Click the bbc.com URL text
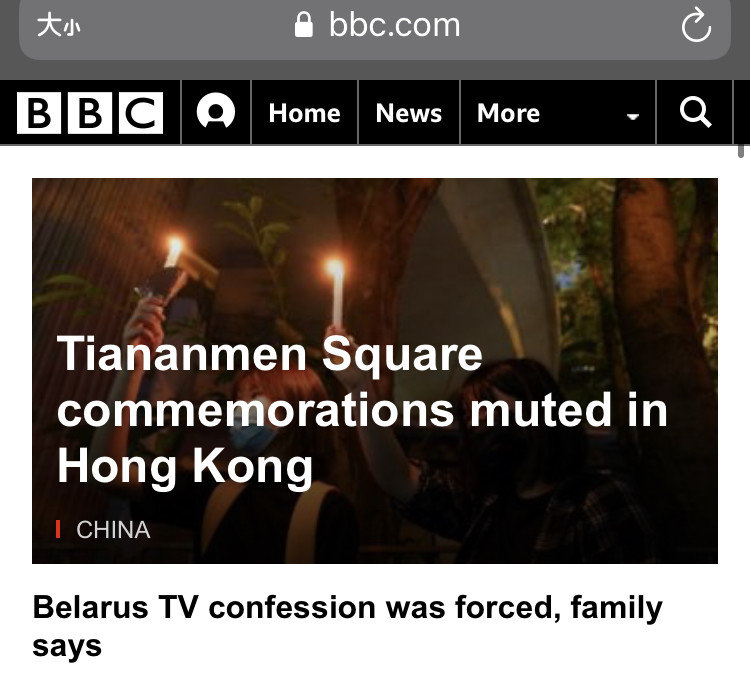The image size is (750, 679). (394, 25)
